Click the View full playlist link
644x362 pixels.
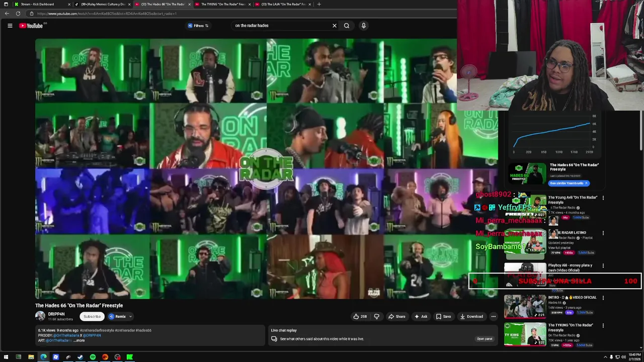tap(559, 248)
